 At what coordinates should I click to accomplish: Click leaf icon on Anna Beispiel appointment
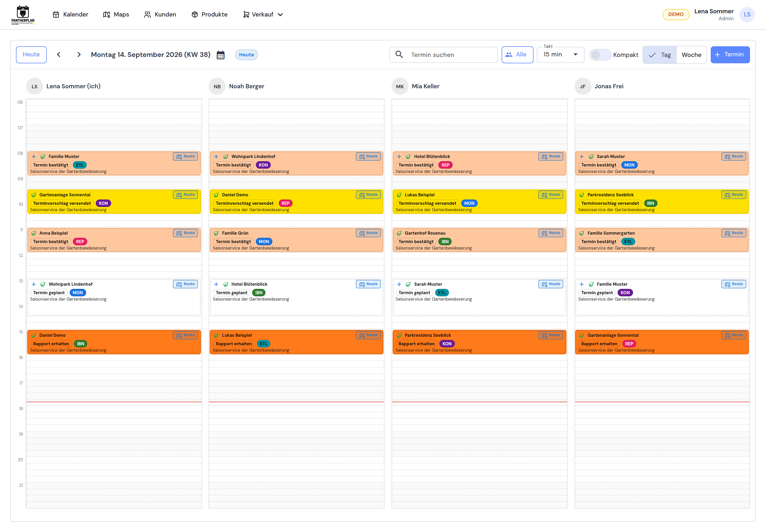click(34, 233)
